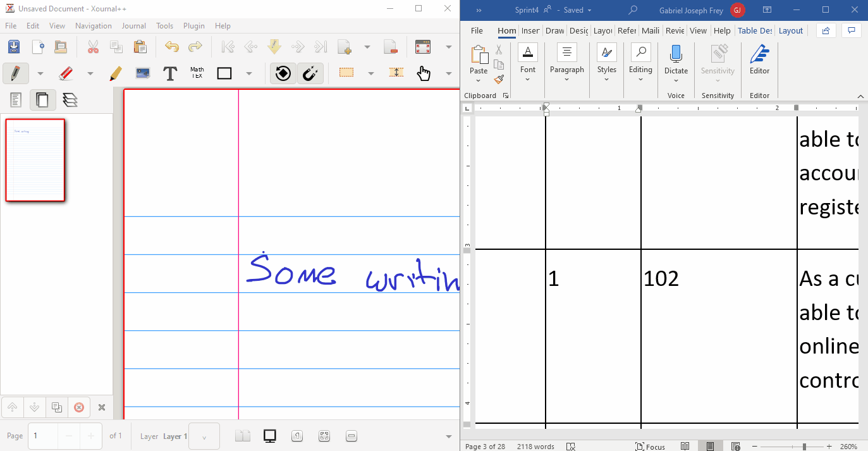Open the Math TeX input tool
Screen dimensions: 868x451
[197, 73]
